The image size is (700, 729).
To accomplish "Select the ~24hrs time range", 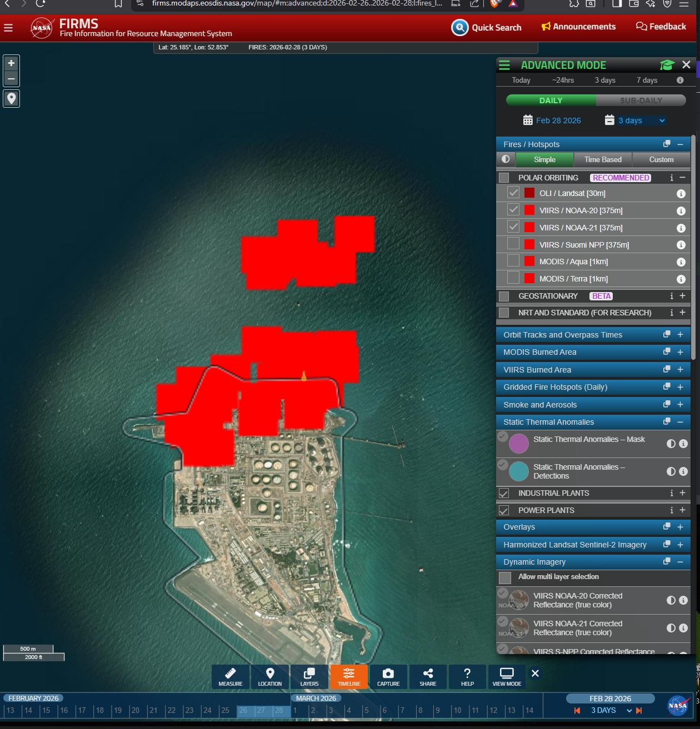I will pos(563,80).
